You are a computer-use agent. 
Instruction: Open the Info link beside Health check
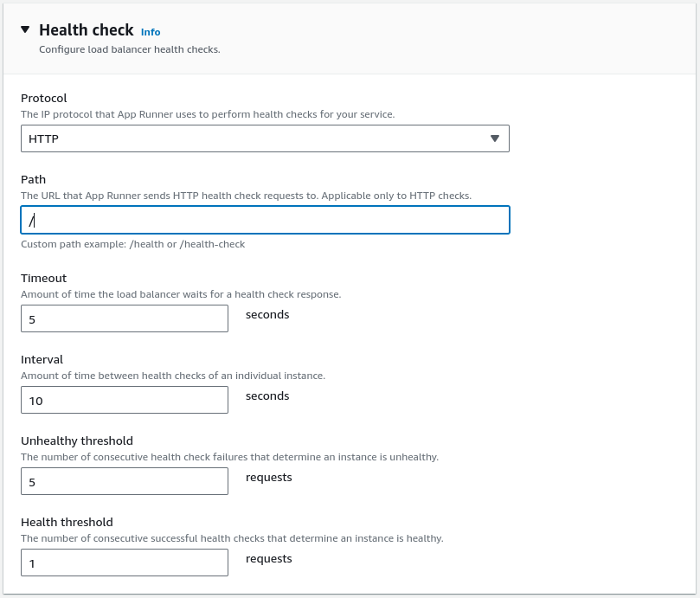(151, 32)
